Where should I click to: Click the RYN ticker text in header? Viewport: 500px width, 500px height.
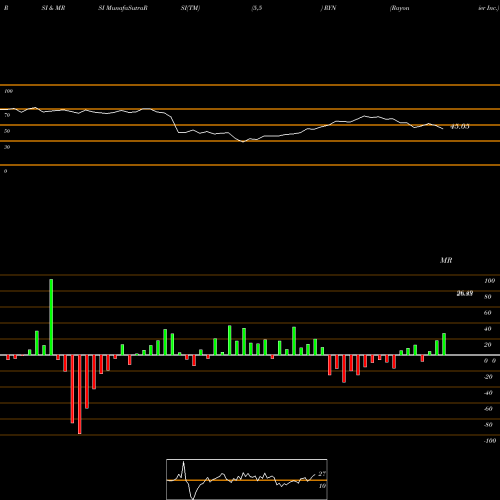[330, 8]
